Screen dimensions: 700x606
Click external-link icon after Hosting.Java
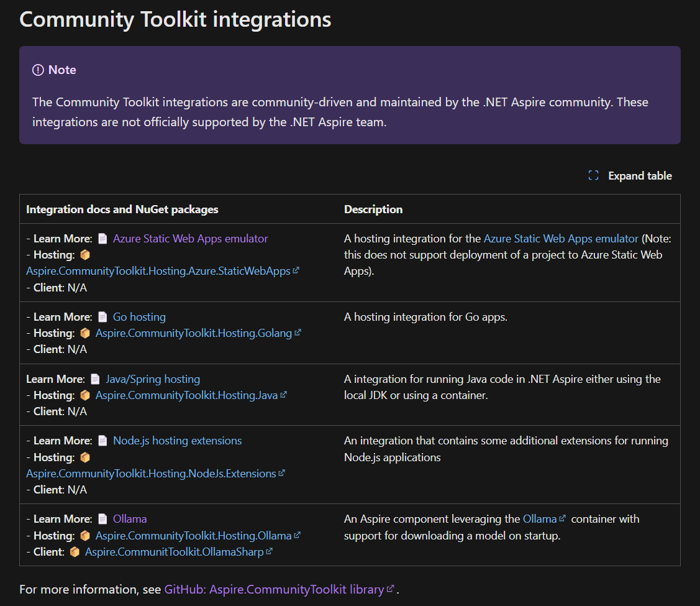click(283, 394)
